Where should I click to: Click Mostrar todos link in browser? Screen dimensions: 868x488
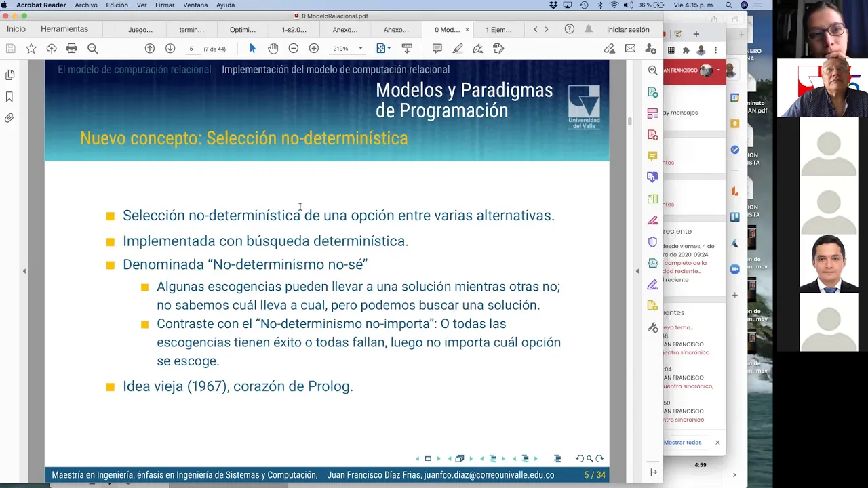[683, 443]
